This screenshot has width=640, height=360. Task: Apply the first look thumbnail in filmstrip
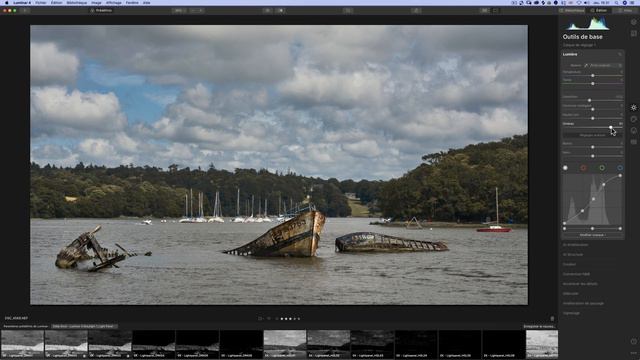click(x=22, y=344)
